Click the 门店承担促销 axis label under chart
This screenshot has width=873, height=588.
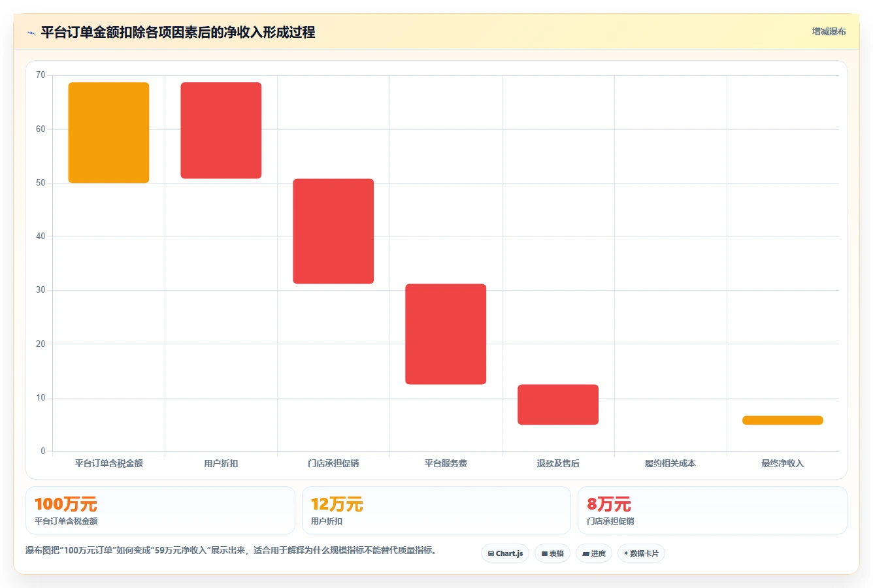333,463
